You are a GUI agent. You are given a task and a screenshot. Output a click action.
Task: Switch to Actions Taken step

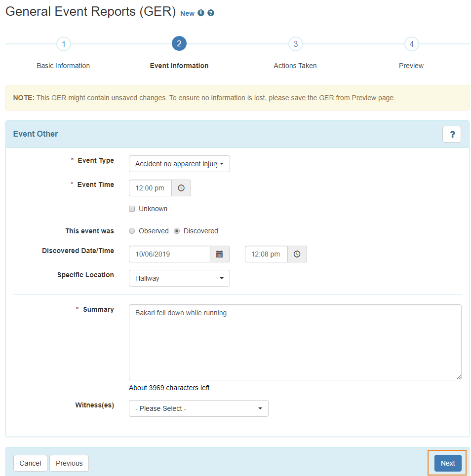295,66
